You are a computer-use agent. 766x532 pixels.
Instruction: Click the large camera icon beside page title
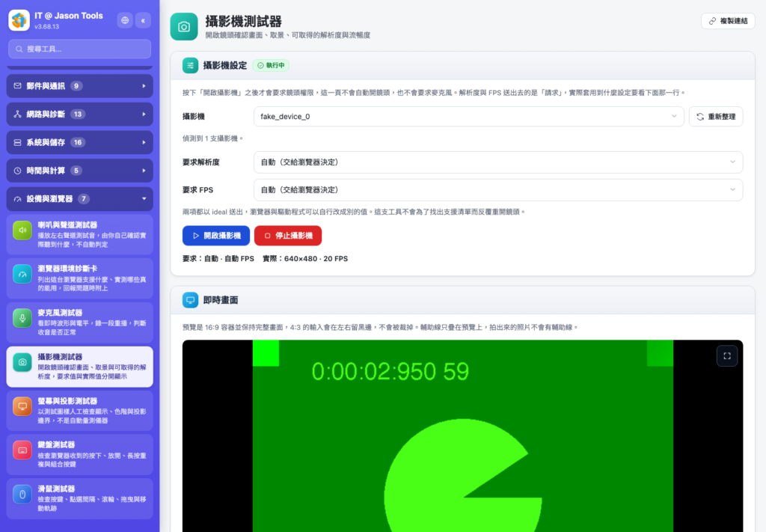pyautogui.click(x=184, y=27)
